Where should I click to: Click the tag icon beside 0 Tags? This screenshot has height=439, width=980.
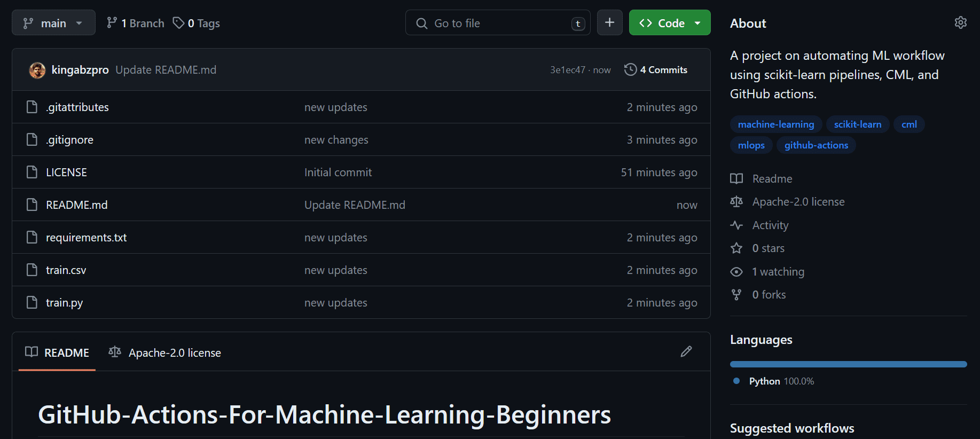coord(178,22)
